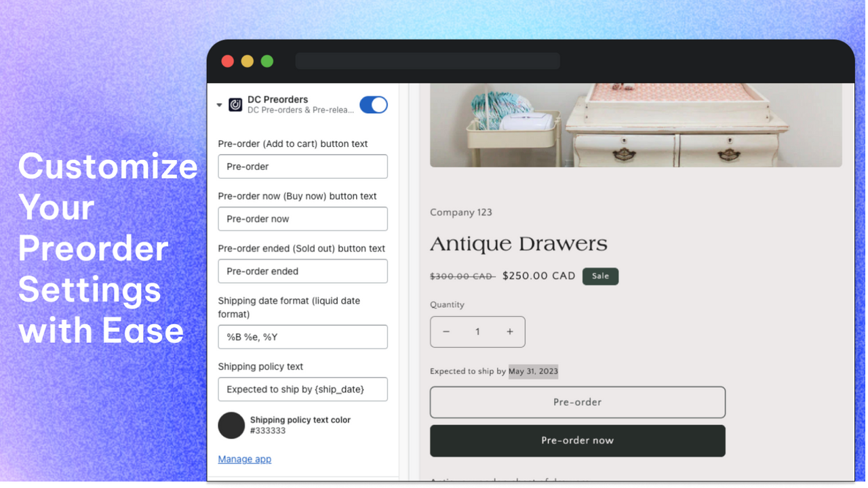868x488 pixels.
Task: Click the browser address bar
Action: [x=427, y=61]
